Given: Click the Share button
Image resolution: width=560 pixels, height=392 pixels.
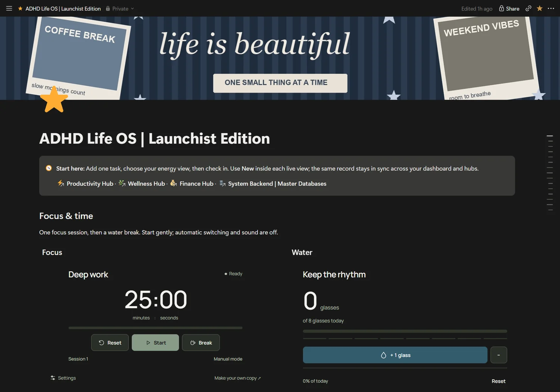Looking at the screenshot, I should (x=509, y=9).
